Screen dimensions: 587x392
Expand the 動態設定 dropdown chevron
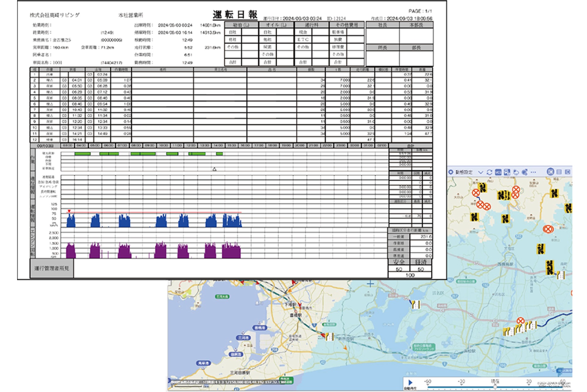[x=481, y=172]
